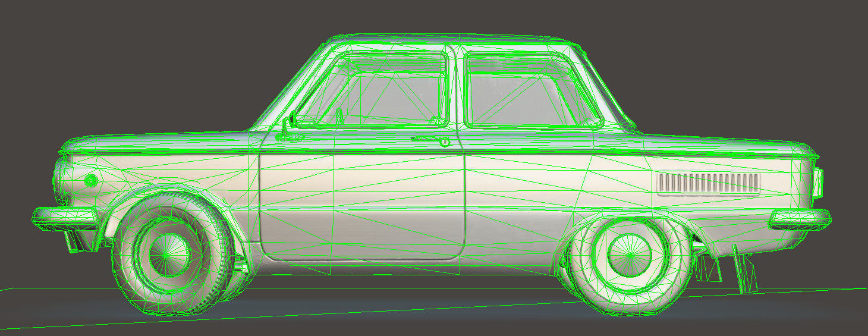This screenshot has width=868, height=336.
Task: Select the door handle on the car
Action: coord(430,140)
